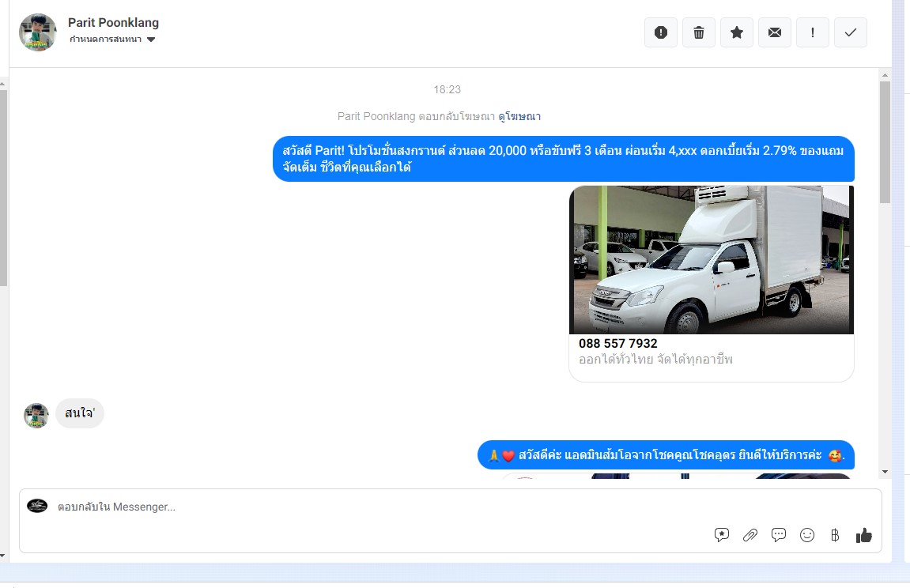The image size is (910, 588).
Task: Select text ออกได้ทั่วไทย จัดได้ทุกอาชีพ
Action: coord(655,360)
